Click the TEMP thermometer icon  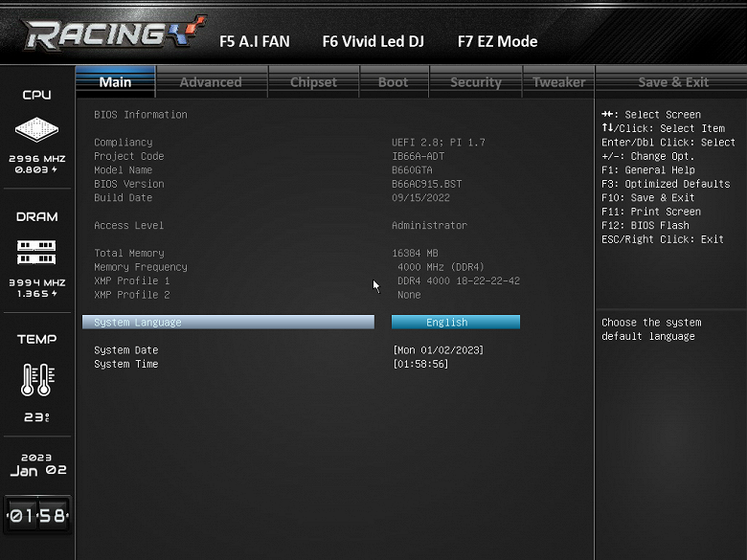click(x=37, y=379)
